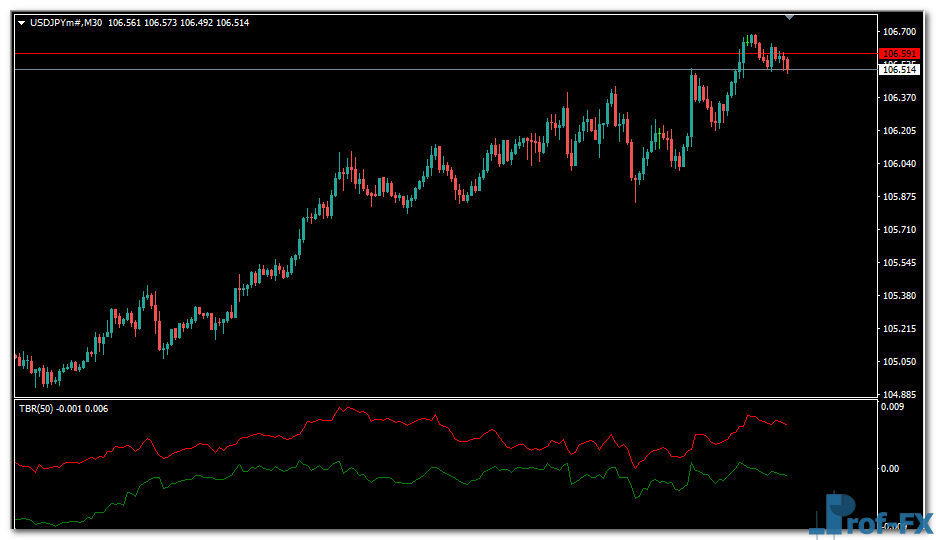
Task: Click the divider between chart and TBR window
Action: click(x=440, y=399)
